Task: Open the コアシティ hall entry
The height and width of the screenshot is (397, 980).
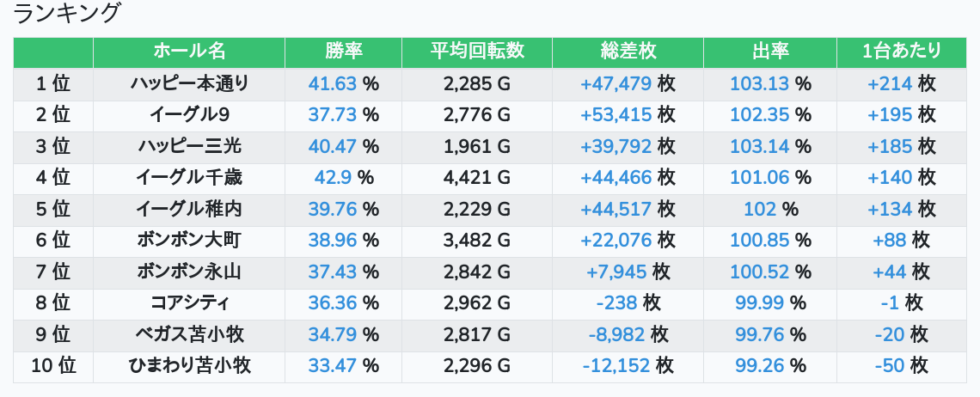Action: pyautogui.click(x=189, y=303)
